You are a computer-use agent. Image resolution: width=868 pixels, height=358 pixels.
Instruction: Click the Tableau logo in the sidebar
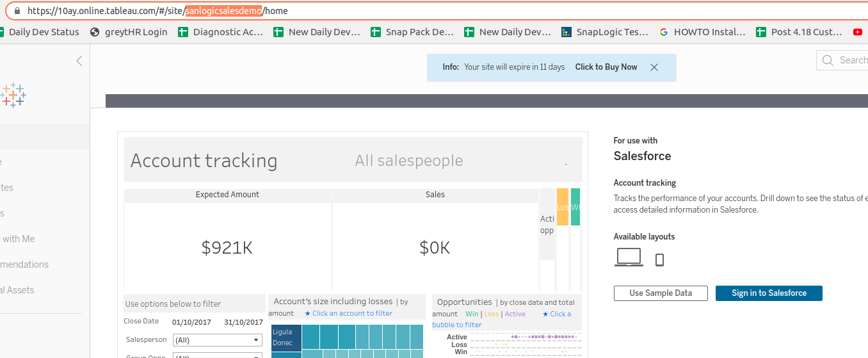coord(13,95)
